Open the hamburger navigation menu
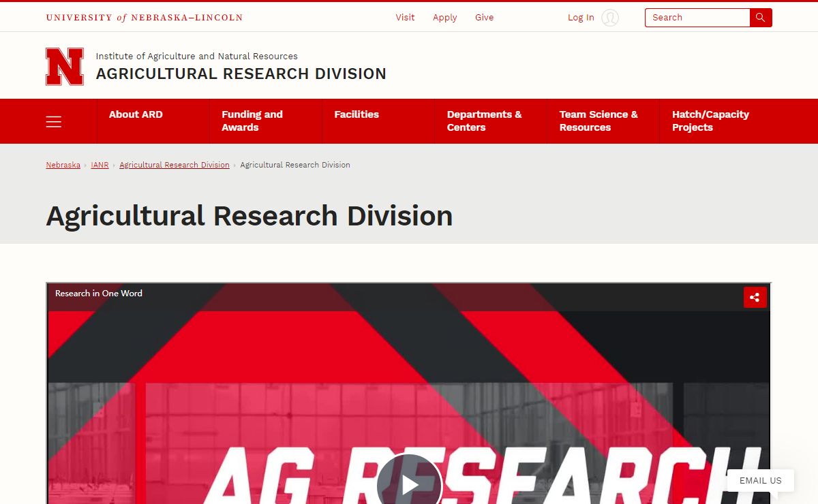818x504 pixels. point(54,121)
